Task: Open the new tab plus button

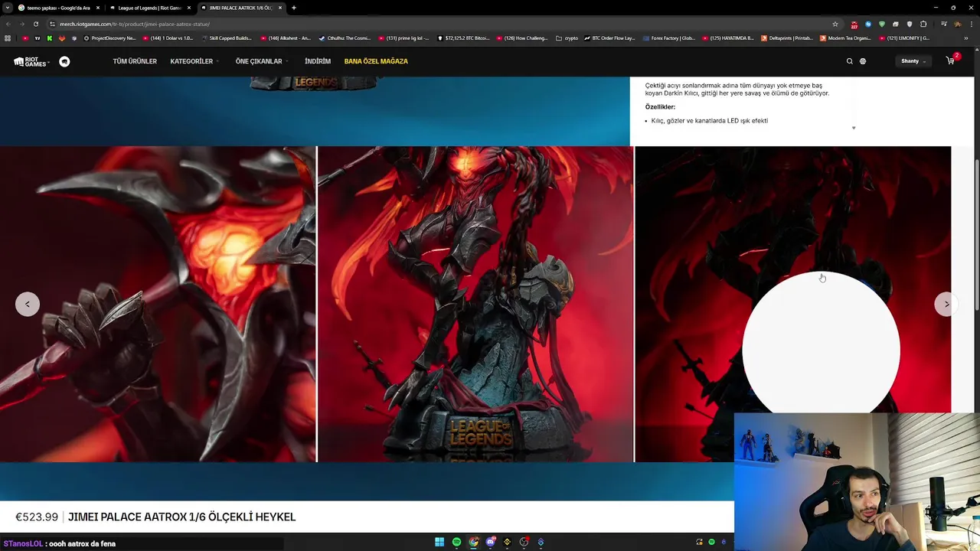Action: pyautogui.click(x=294, y=8)
